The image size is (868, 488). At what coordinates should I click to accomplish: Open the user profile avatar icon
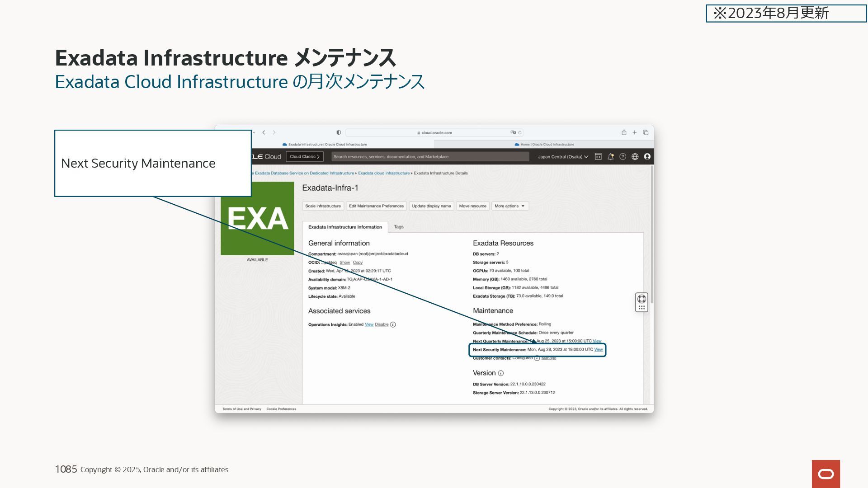pos(647,157)
